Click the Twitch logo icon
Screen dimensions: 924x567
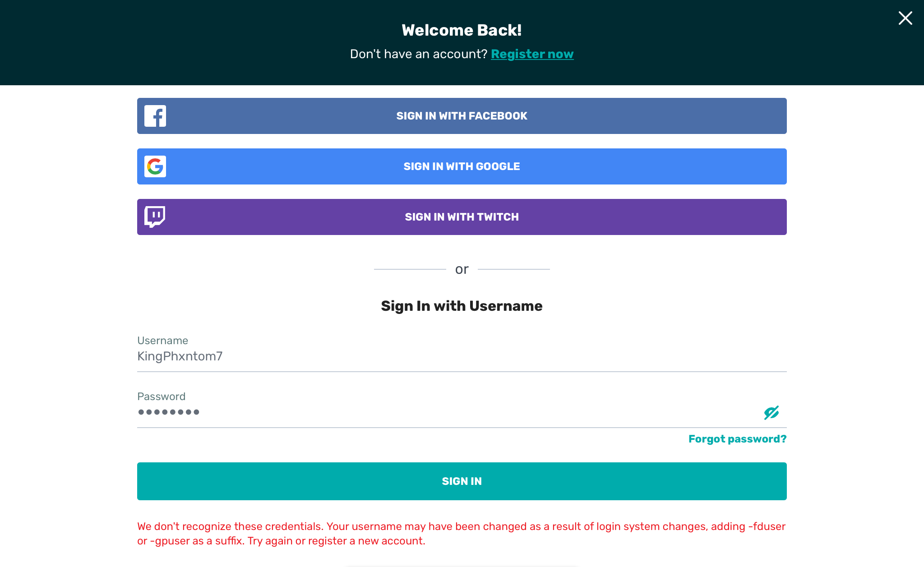point(155,217)
